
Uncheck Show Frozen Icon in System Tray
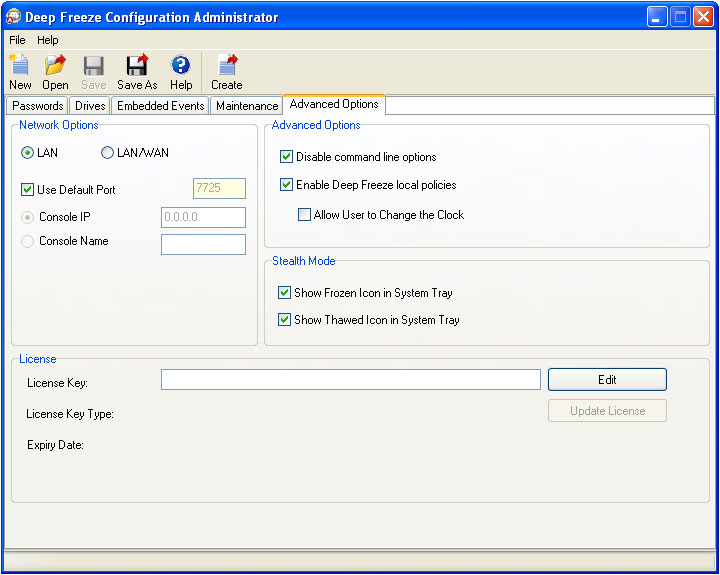pos(284,293)
